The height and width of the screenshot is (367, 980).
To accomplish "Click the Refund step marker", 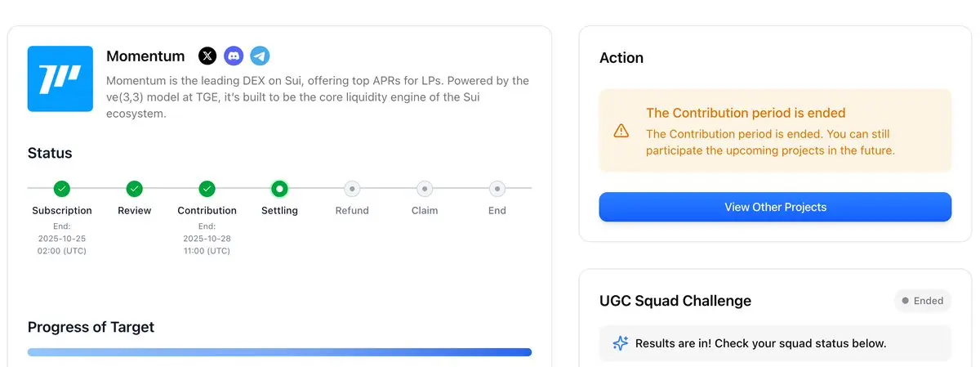I will point(352,189).
